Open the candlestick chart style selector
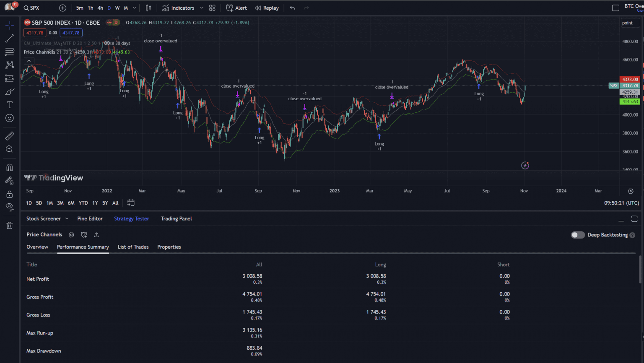 click(148, 8)
